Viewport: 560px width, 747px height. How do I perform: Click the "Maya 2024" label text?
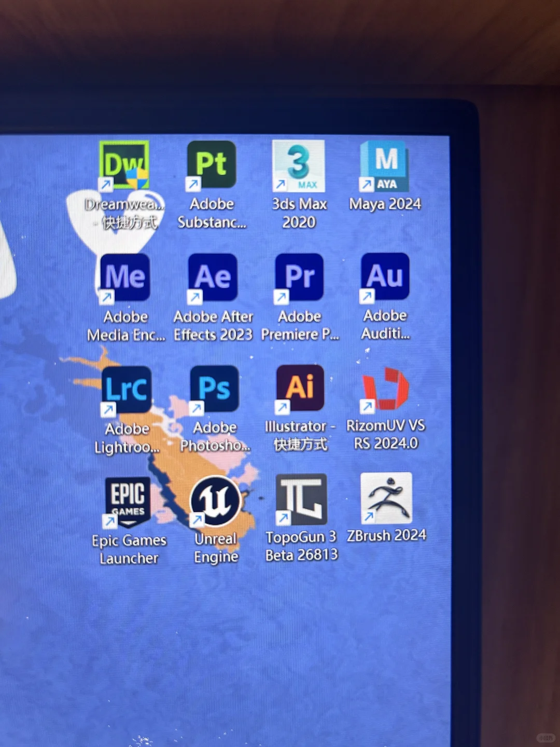pos(385,204)
